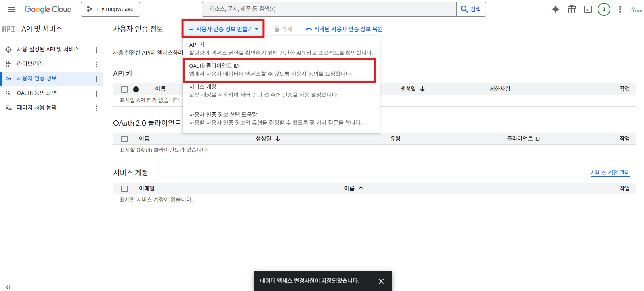Image resolution: width=644 pixels, height=291 pixels.
Task: Click the black dot in API 키 header
Action: click(x=136, y=89)
